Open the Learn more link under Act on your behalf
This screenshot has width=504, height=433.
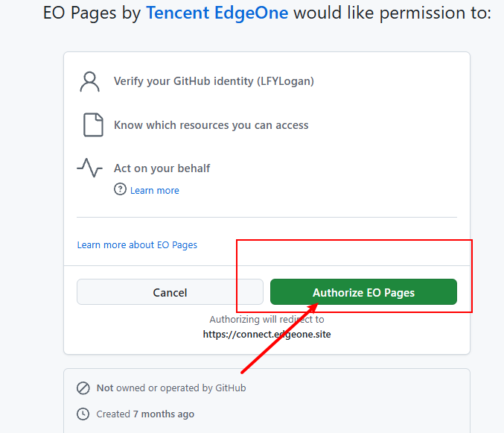pyautogui.click(x=155, y=191)
